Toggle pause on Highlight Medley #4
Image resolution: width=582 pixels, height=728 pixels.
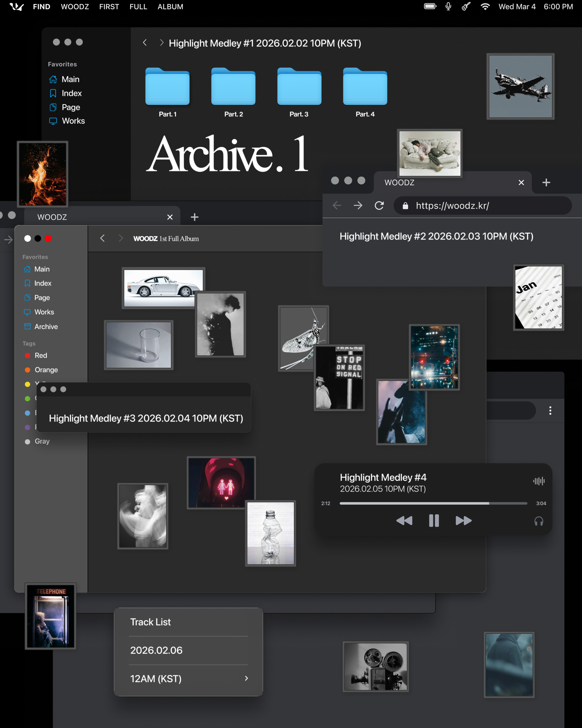[x=434, y=520]
